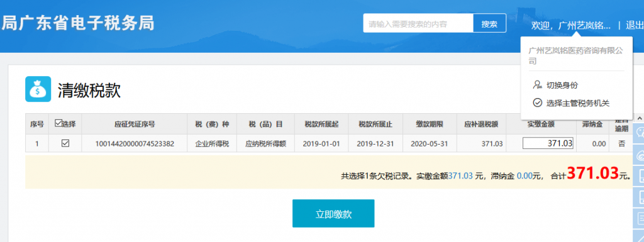The image size is (644, 242).
Task: Click the 税款所属起 column header
Action: pyautogui.click(x=321, y=124)
